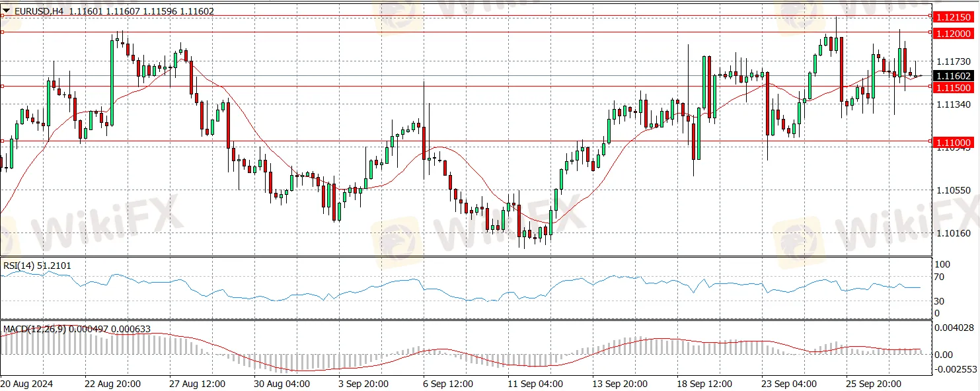
Task: Click the RSI scale value 100
Action: coord(943,264)
